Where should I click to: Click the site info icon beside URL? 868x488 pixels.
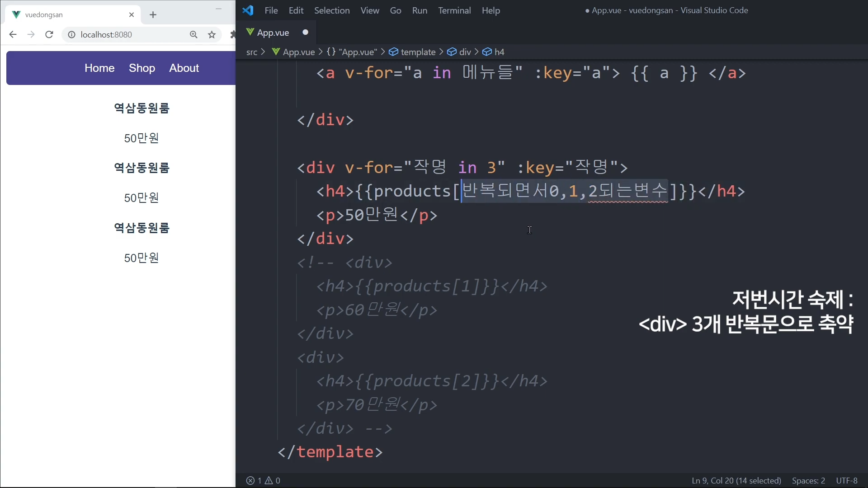[71, 35]
